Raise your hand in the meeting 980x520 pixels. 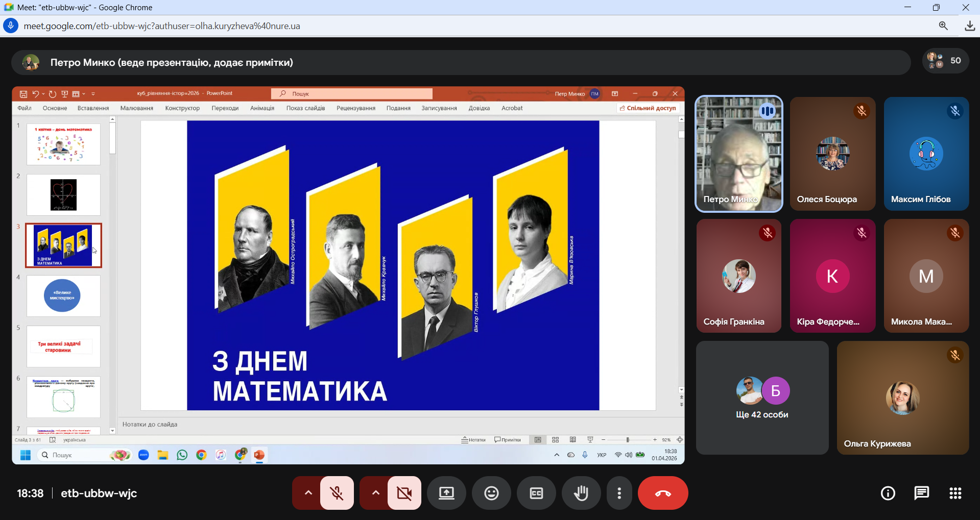581,493
